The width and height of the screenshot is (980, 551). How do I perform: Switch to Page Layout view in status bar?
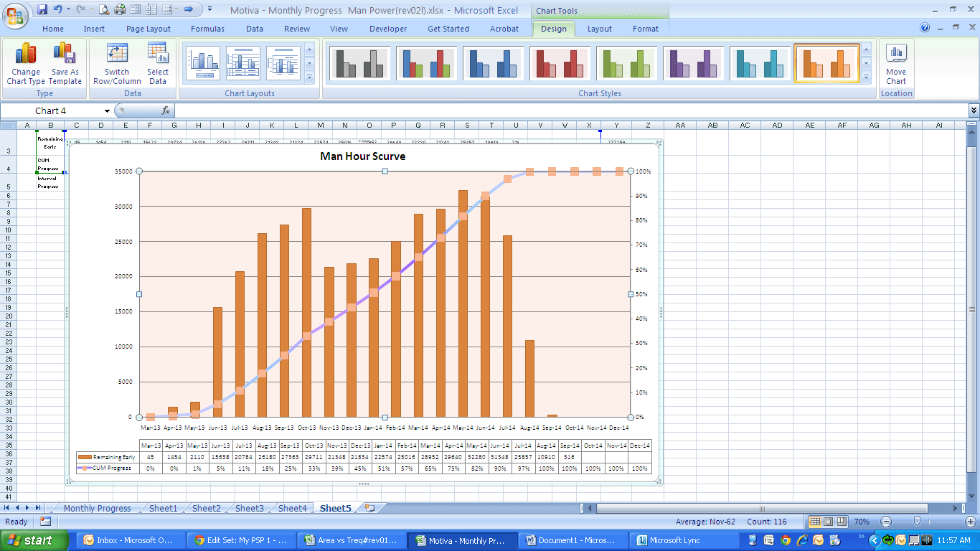pos(829,522)
